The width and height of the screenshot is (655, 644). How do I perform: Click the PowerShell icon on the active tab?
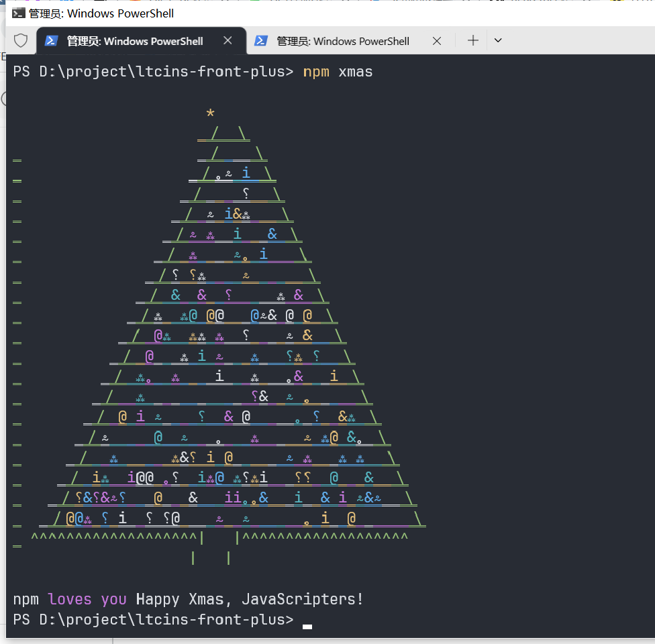pyautogui.click(x=51, y=41)
